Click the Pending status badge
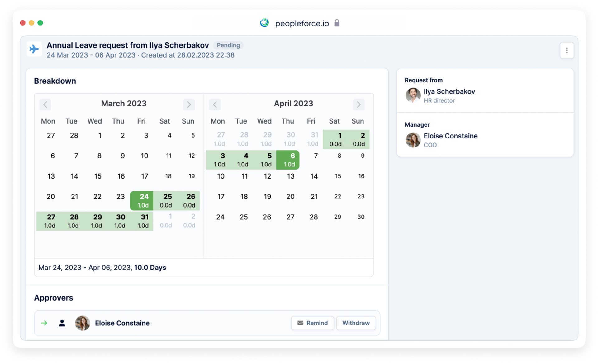The image size is (598, 364). 228,45
